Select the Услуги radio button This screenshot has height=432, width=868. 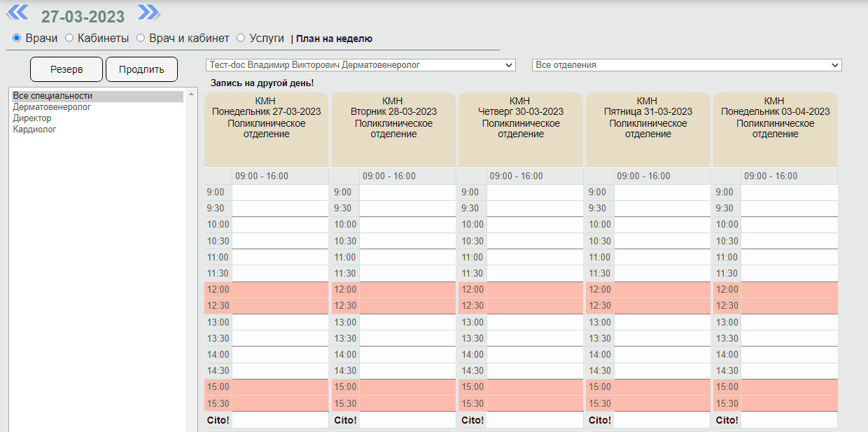241,39
